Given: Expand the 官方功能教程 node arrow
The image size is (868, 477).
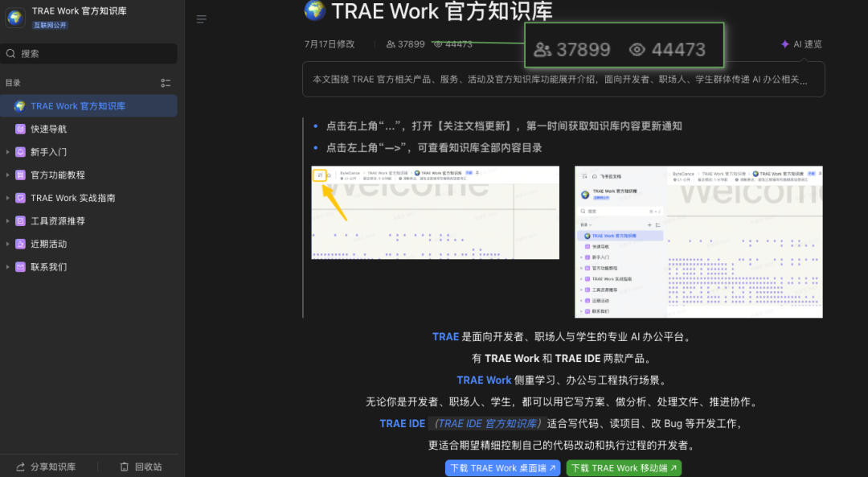Looking at the screenshot, I should point(7,175).
